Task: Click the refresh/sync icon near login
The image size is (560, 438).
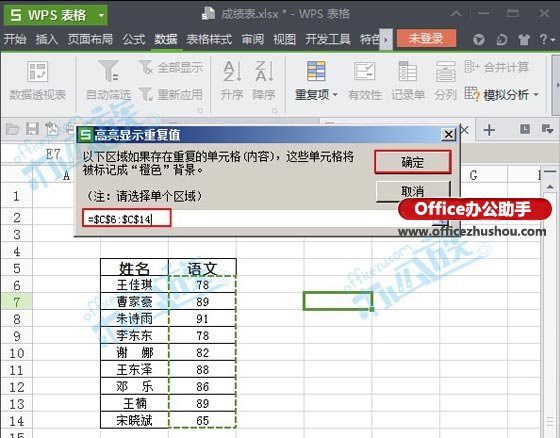Action: click(501, 39)
